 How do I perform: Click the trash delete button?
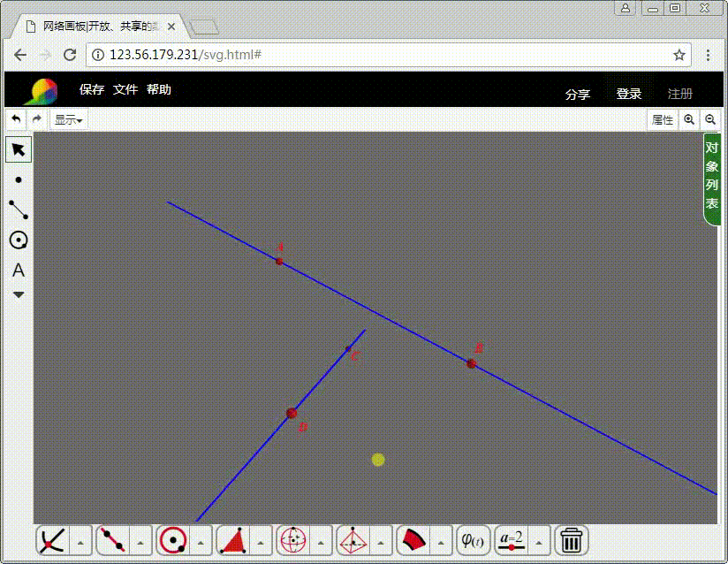click(x=572, y=540)
